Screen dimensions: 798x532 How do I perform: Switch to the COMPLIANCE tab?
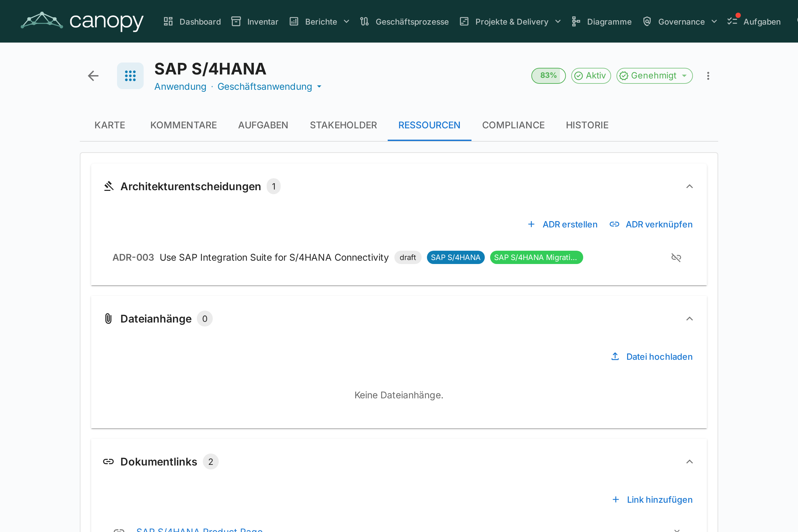click(513, 125)
